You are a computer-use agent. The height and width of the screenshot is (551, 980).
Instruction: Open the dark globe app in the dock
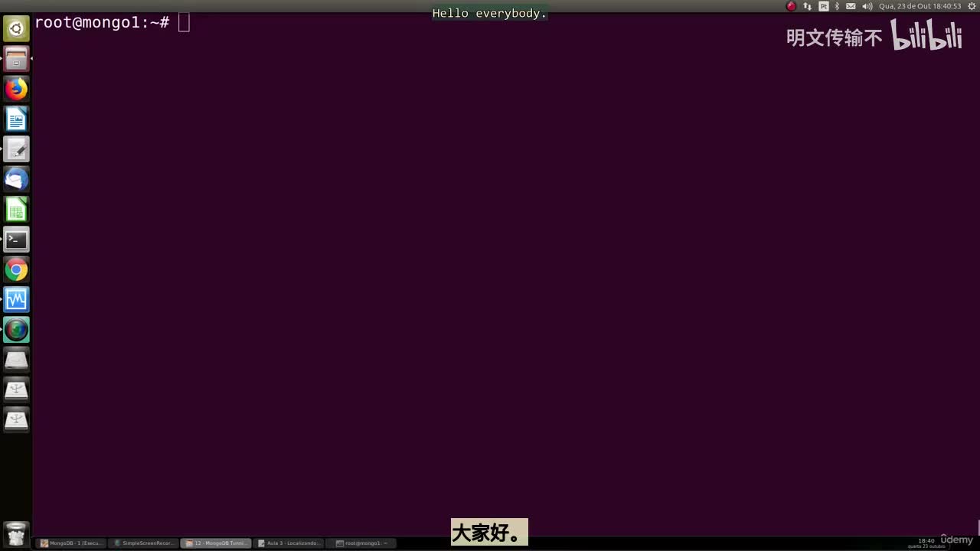[16, 330]
